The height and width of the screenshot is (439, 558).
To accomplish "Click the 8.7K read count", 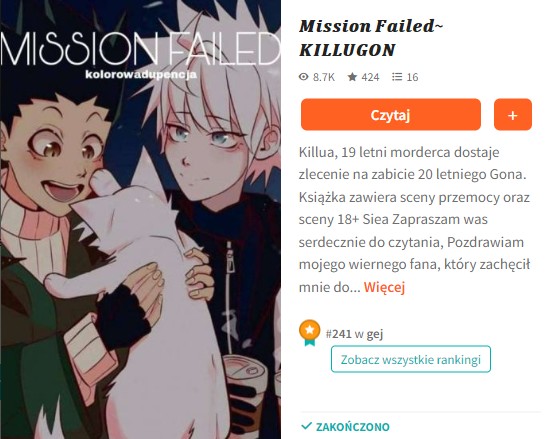I will pyautogui.click(x=324, y=77).
